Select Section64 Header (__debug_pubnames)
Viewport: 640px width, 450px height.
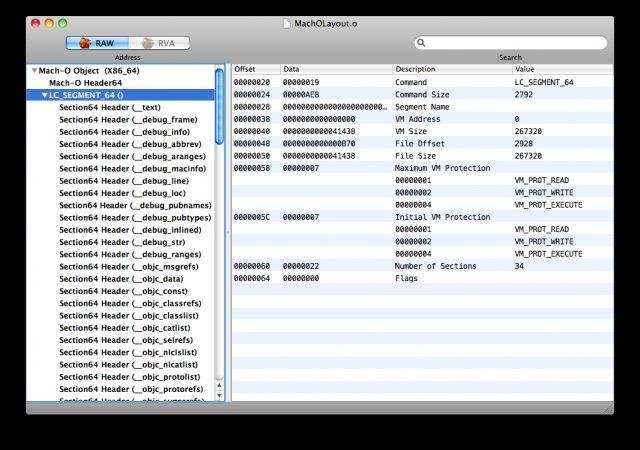135,205
